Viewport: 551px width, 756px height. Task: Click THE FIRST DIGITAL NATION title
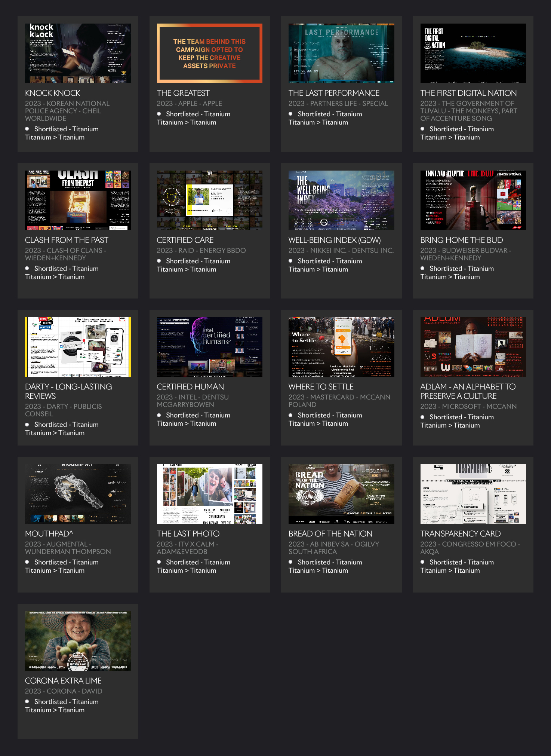tap(468, 93)
